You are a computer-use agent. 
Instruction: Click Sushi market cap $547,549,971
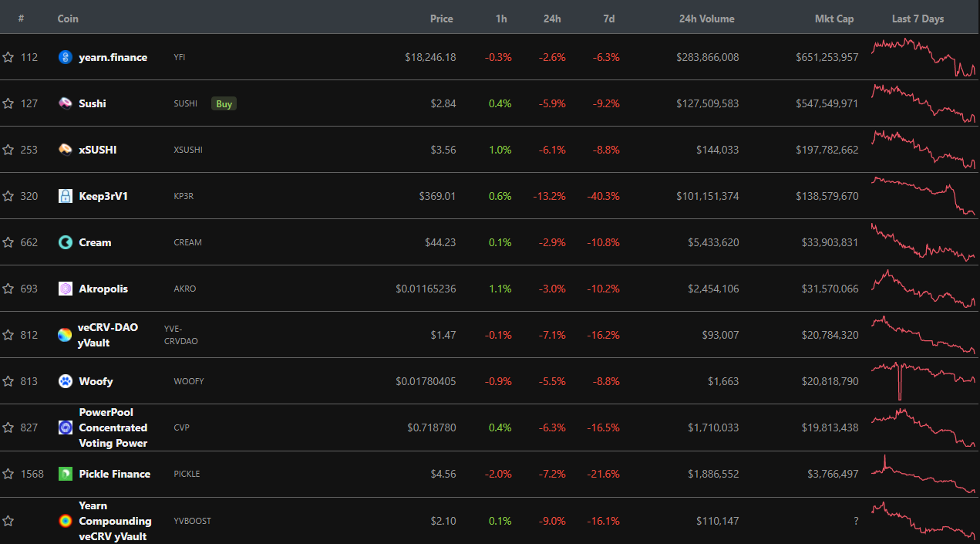(x=827, y=103)
